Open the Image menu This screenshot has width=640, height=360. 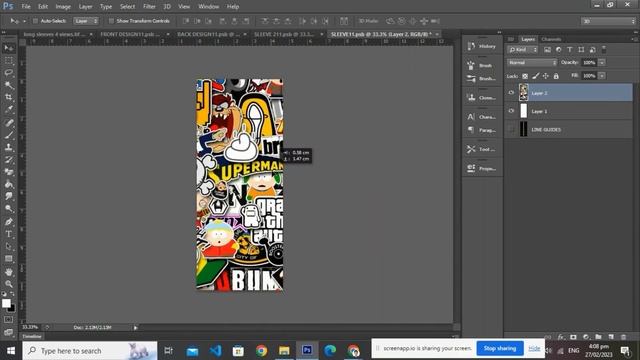click(x=63, y=7)
